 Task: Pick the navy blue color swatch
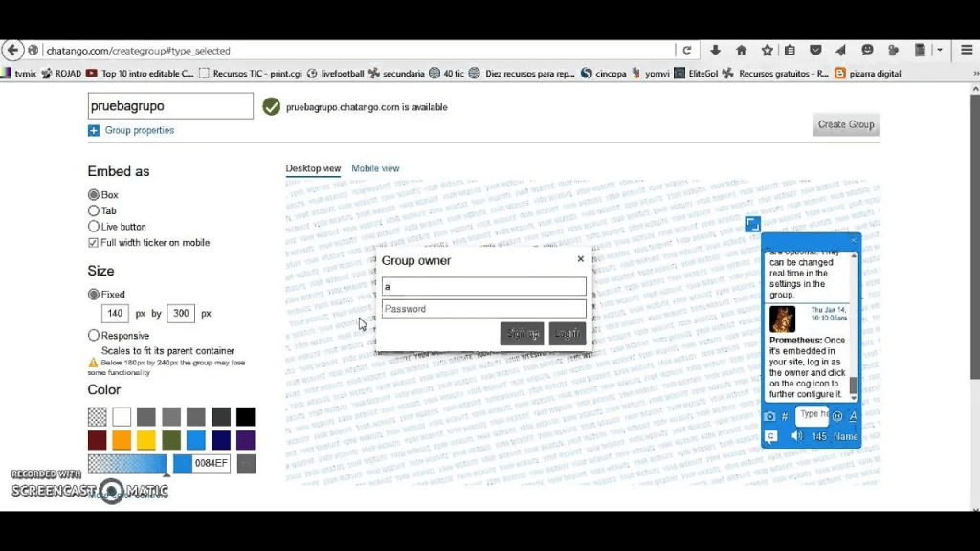pyautogui.click(x=221, y=440)
